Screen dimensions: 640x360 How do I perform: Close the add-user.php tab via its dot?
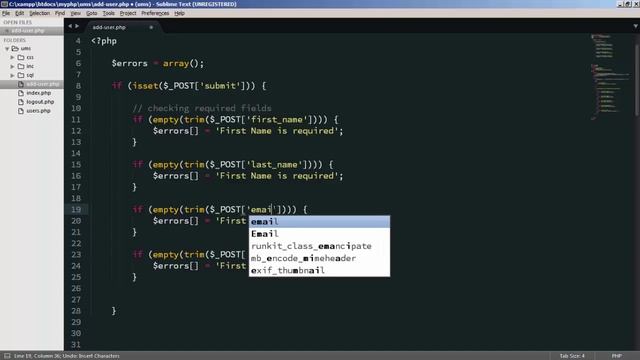tap(151, 27)
